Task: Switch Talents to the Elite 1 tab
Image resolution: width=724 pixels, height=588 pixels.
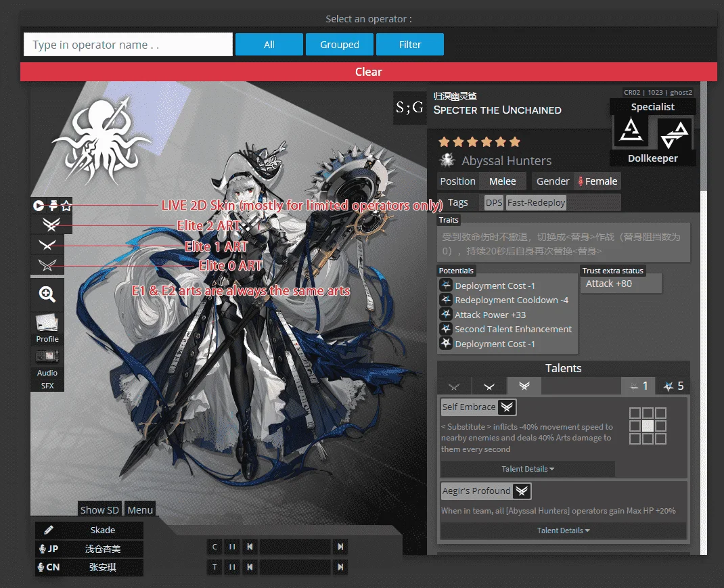Action: [x=489, y=386]
